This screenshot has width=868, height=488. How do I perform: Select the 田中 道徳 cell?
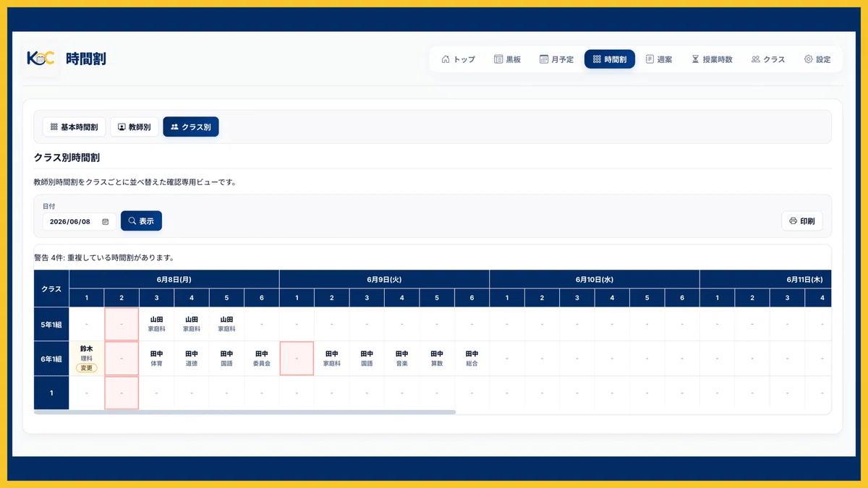click(x=192, y=359)
